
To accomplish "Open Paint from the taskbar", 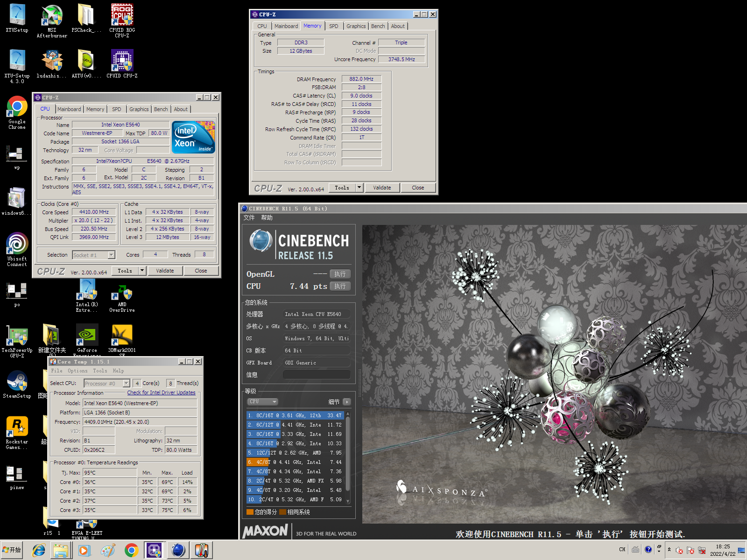I will pos(108,551).
